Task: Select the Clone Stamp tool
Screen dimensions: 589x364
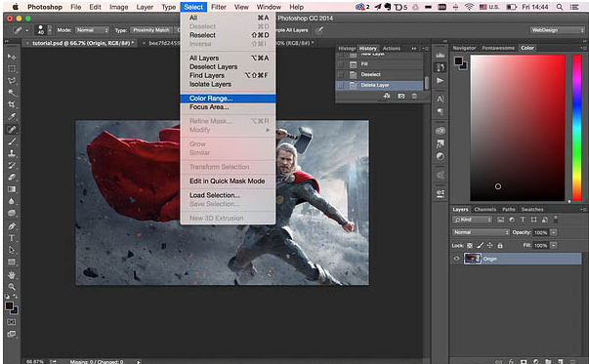Action: click(x=12, y=153)
